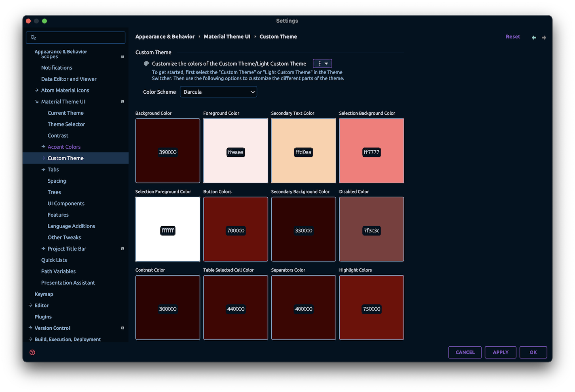
Task: Click the help icon in the bottom left corner
Action: pyautogui.click(x=32, y=352)
